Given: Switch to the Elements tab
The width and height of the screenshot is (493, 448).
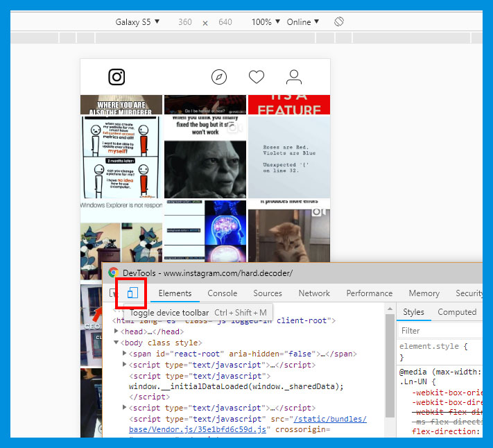Looking at the screenshot, I should [x=175, y=293].
